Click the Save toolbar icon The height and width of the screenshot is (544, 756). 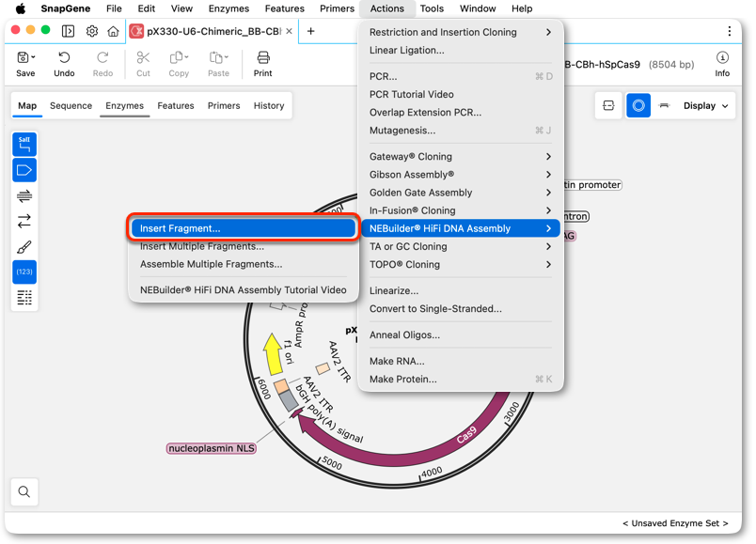point(23,58)
